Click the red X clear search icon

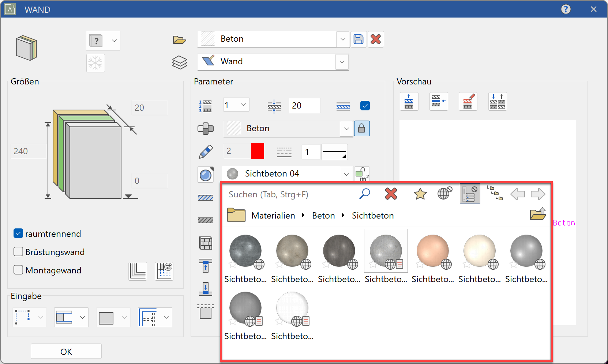391,194
